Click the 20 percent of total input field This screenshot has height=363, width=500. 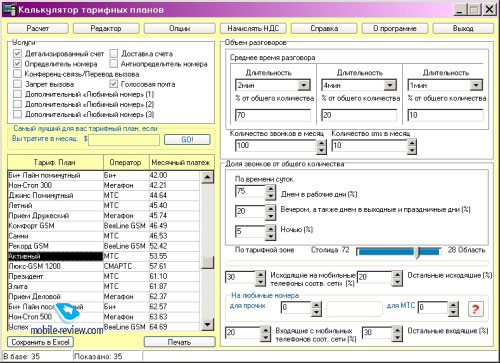coord(359,115)
